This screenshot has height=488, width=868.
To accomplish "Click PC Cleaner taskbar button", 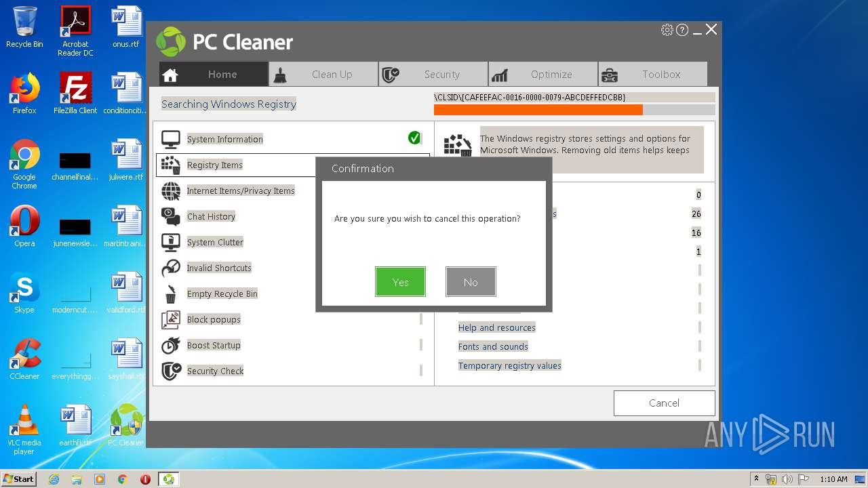I will 168,479.
